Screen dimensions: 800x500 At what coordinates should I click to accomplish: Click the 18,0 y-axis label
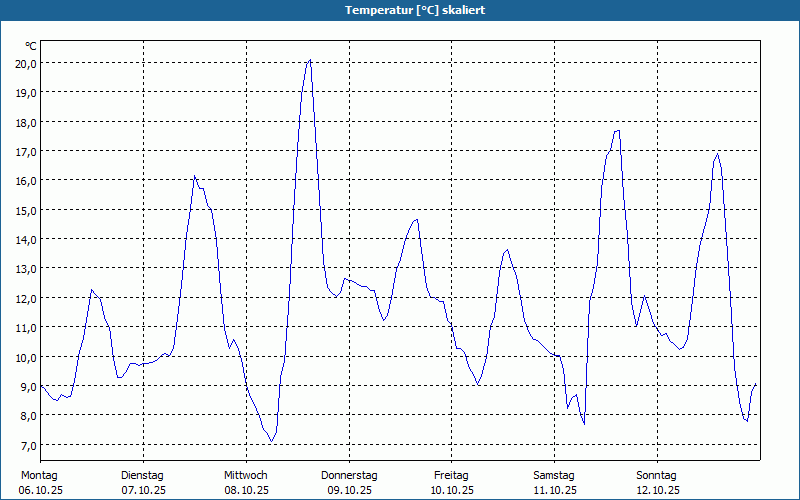coord(26,122)
